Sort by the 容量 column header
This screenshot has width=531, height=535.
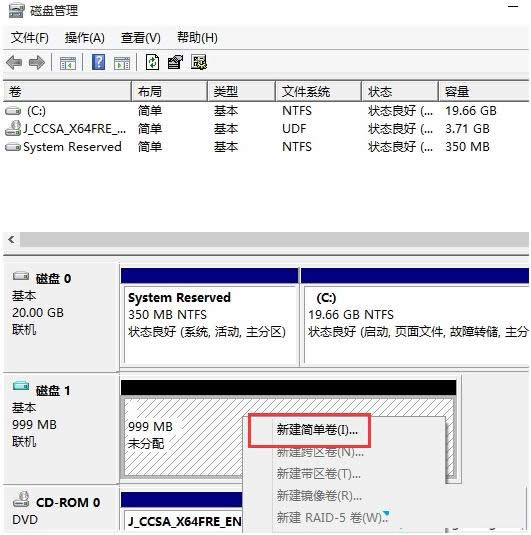coord(484,92)
